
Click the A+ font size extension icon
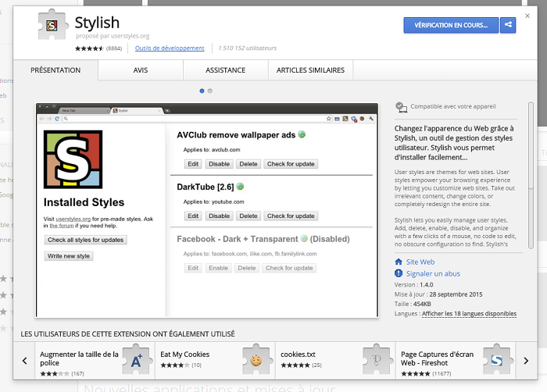137,359
